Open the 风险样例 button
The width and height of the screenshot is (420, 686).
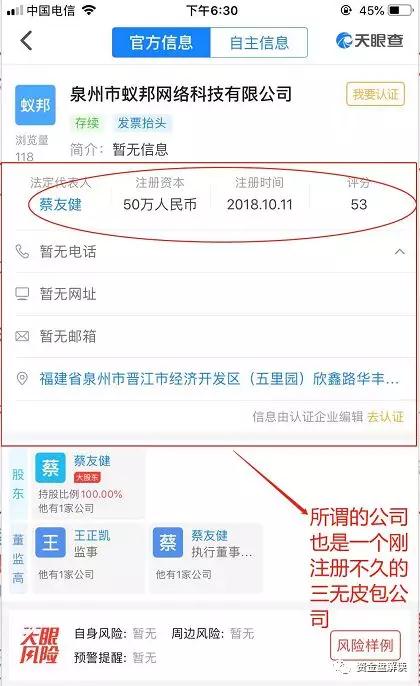[x=365, y=645]
